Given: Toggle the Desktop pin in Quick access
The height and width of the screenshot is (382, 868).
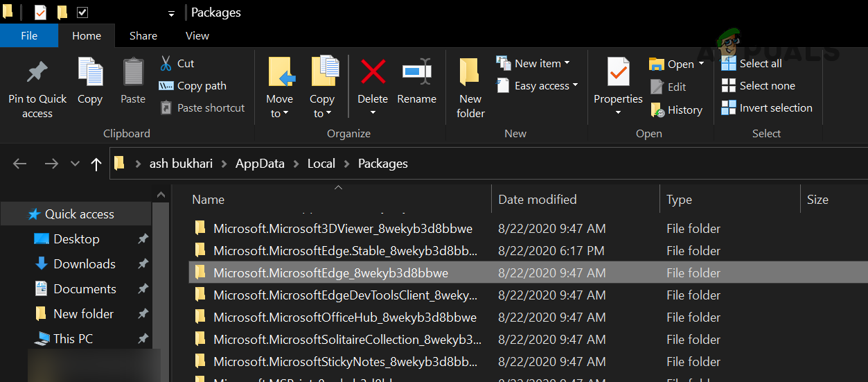Looking at the screenshot, I should [x=143, y=239].
